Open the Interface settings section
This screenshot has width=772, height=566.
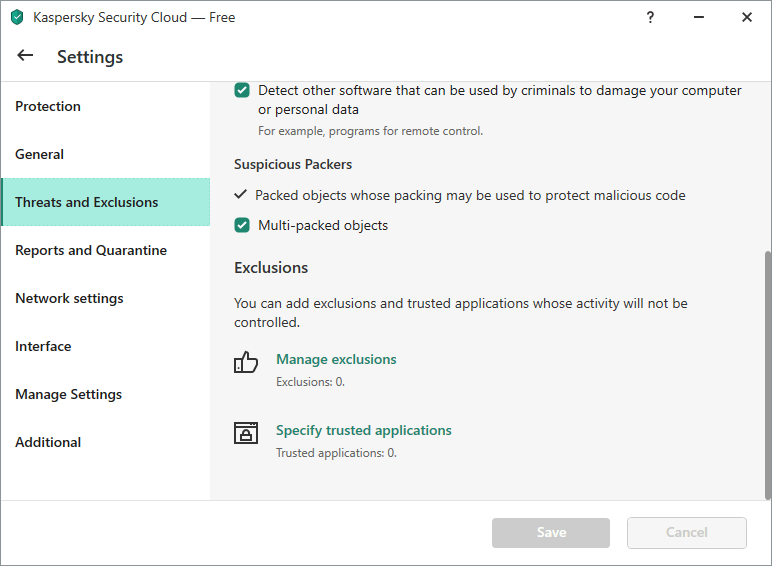pyautogui.click(x=105, y=346)
